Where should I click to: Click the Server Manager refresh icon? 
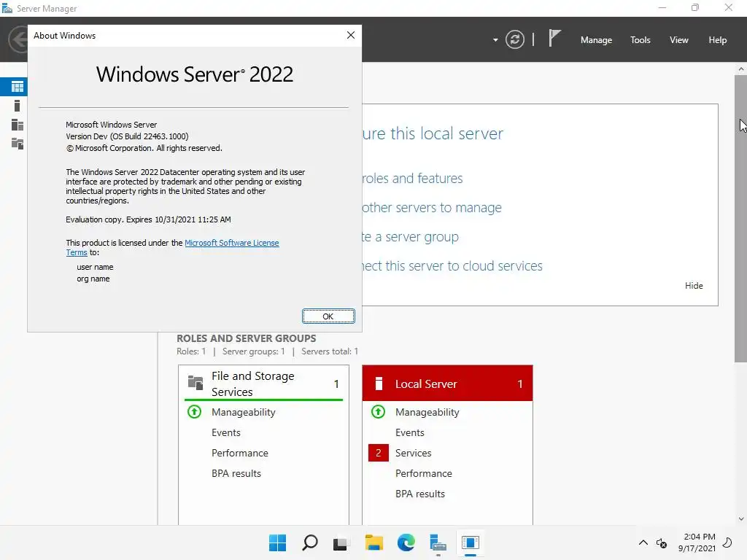[x=514, y=39]
